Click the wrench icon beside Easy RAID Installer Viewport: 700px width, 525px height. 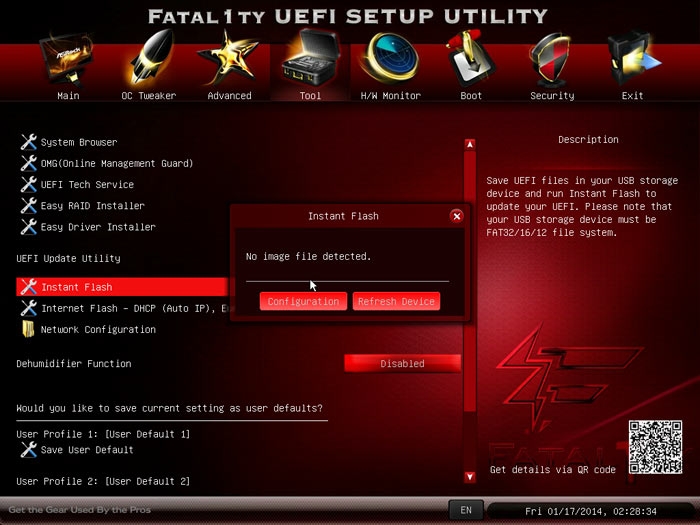29,206
